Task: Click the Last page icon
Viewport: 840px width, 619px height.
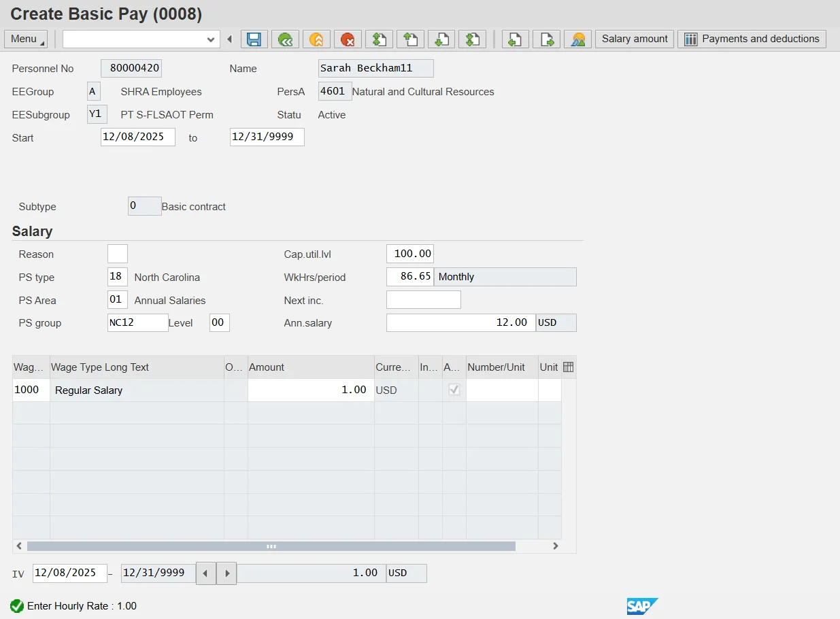Action: tap(472, 39)
